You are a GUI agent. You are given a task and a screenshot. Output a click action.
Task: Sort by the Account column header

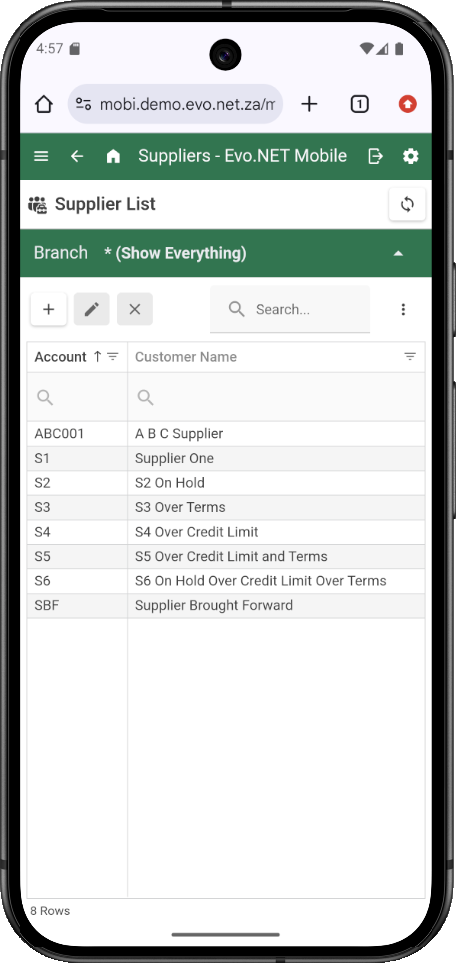point(60,357)
